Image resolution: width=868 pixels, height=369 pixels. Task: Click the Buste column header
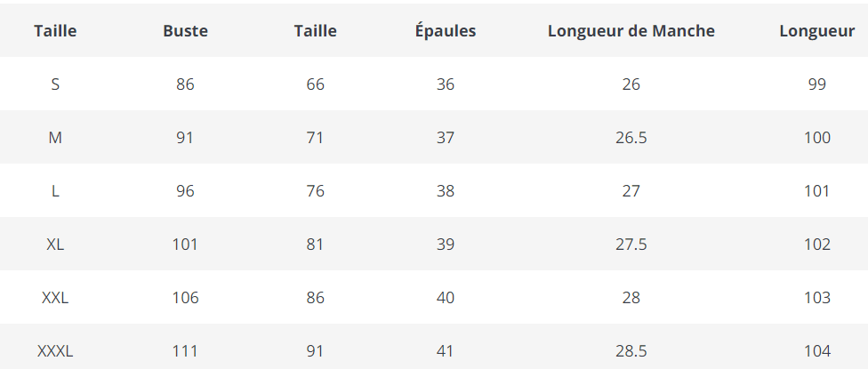coord(185,31)
